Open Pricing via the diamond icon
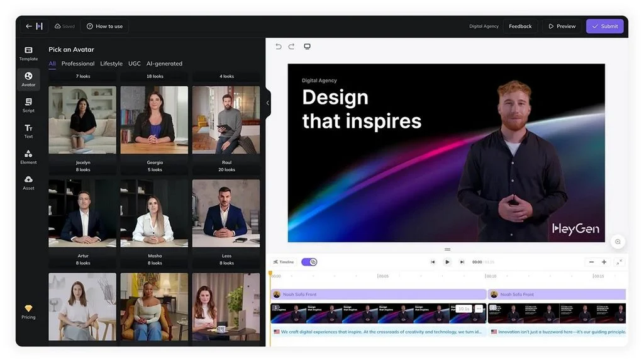Viewport: 644px width, 362px height. 28,312
